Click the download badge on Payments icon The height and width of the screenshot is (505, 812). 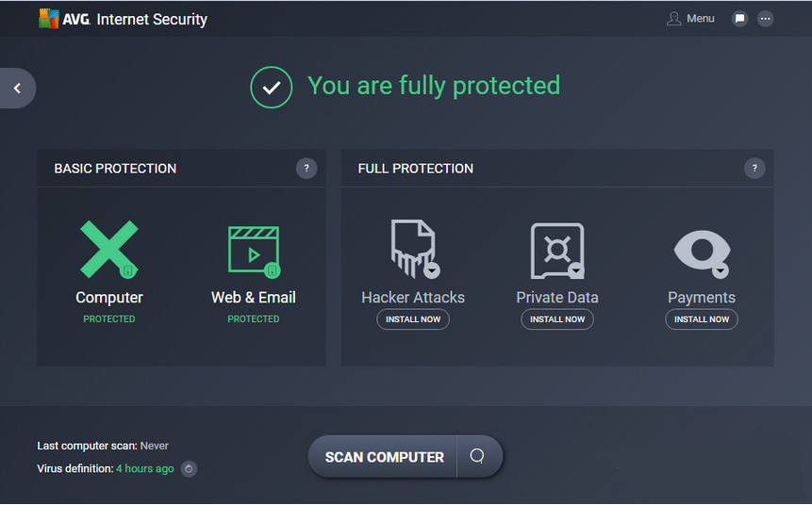point(721,270)
